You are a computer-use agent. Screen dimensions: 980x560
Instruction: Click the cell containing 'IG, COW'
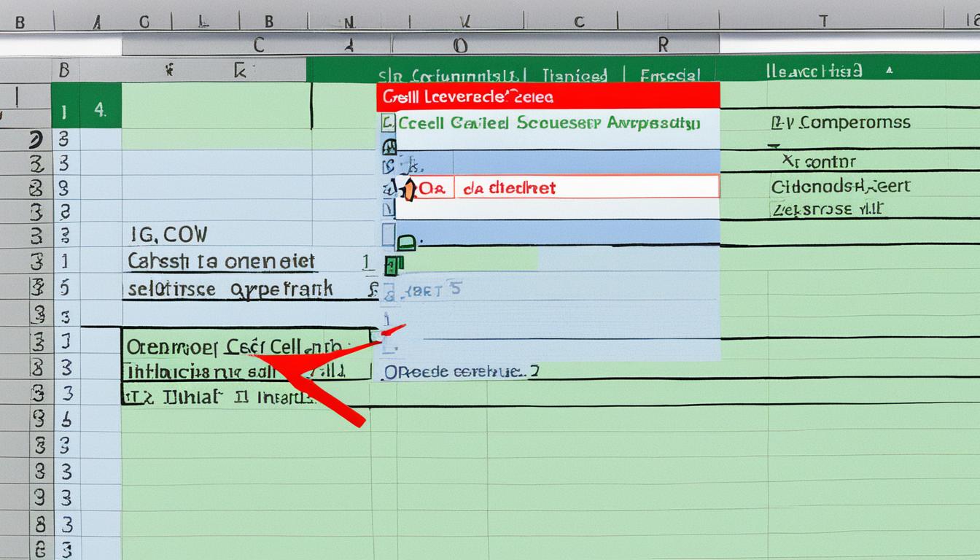[x=168, y=234]
